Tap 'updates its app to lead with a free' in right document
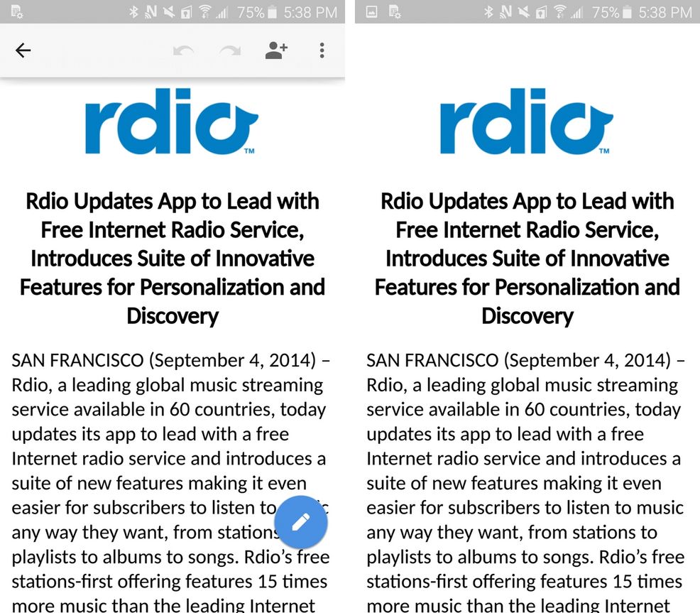The width and height of the screenshot is (700, 613). coord(505,434)
